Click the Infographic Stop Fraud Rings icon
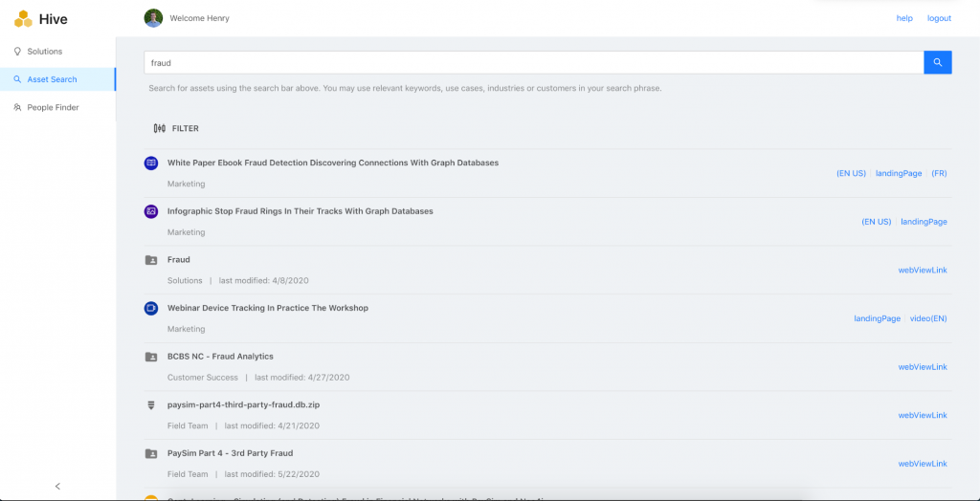This screenshot has width=980, height=501. [151, 211]
